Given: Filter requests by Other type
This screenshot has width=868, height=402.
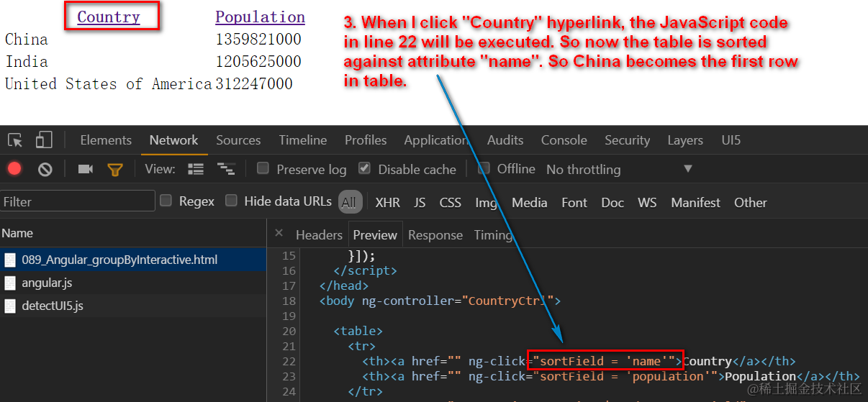Looking at the screenshot, I should [x=751, y=203].
